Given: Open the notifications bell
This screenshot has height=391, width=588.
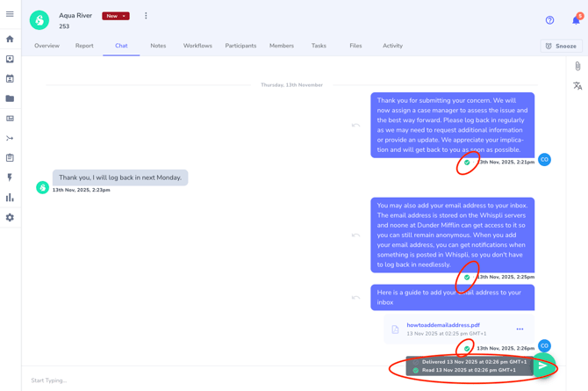Looking at the screenshot, I should 576,19.
